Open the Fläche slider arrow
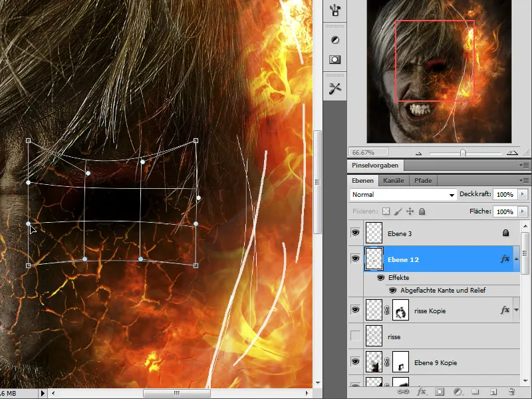532x399 pixels. (523, 211)
